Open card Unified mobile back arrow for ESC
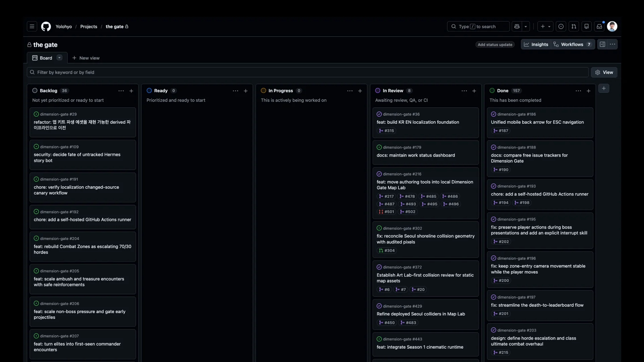644x362 pixels. (540, 123)
